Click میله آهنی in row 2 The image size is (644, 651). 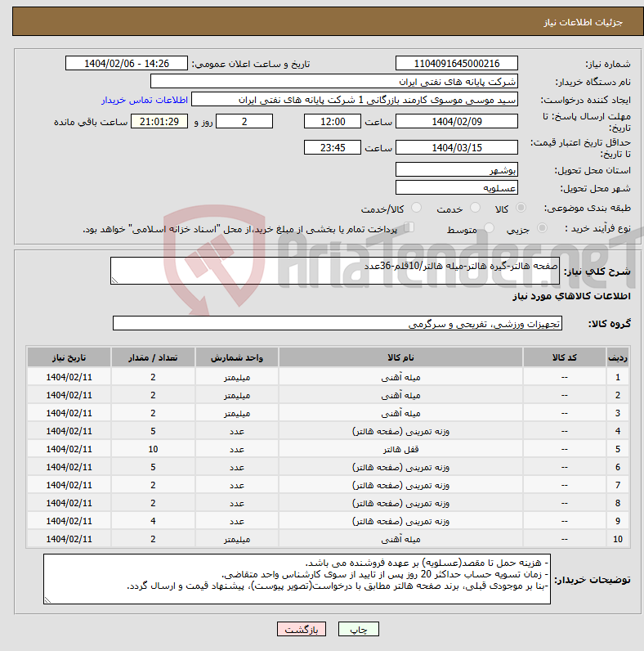point(400,395)
